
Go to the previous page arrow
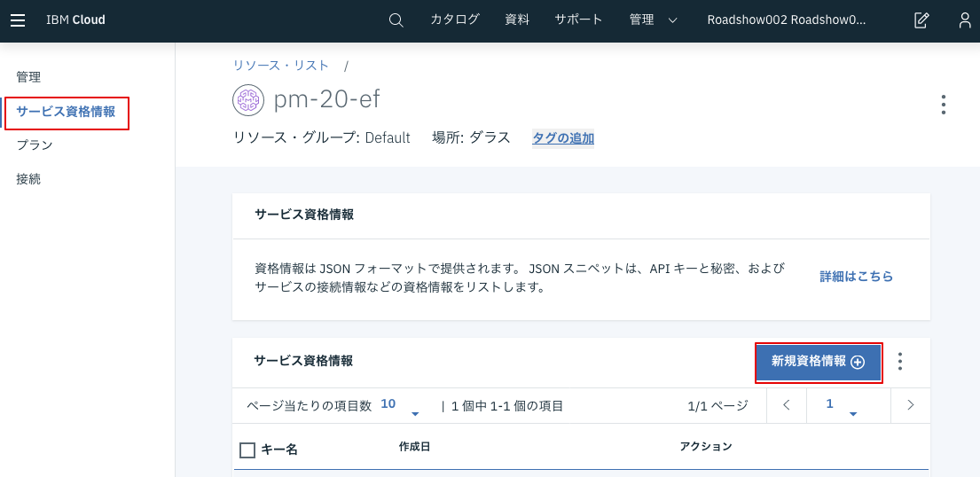coord(787,405)
